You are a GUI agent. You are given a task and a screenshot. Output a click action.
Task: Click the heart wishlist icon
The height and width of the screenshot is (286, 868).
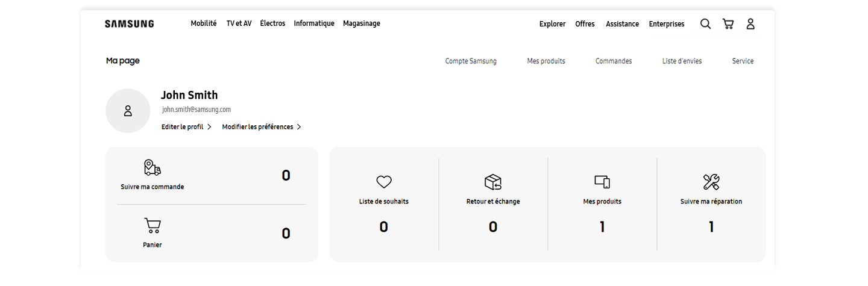point(384,182)
